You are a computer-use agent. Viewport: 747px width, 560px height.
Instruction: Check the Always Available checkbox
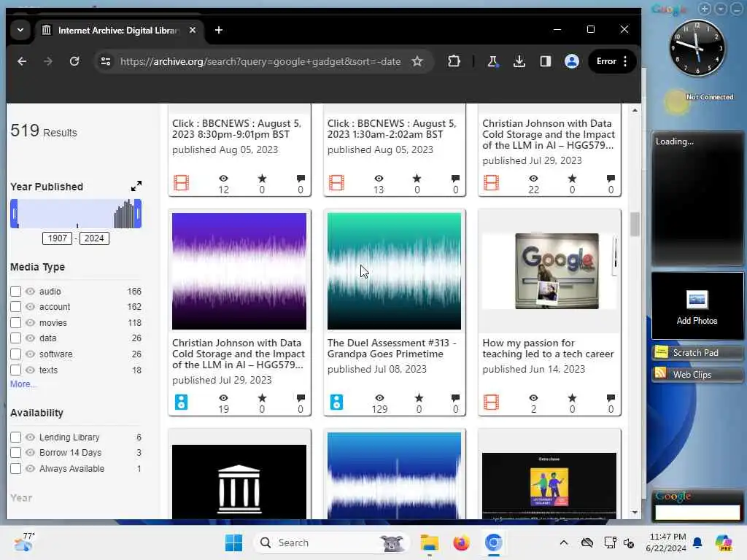(16, 469)
